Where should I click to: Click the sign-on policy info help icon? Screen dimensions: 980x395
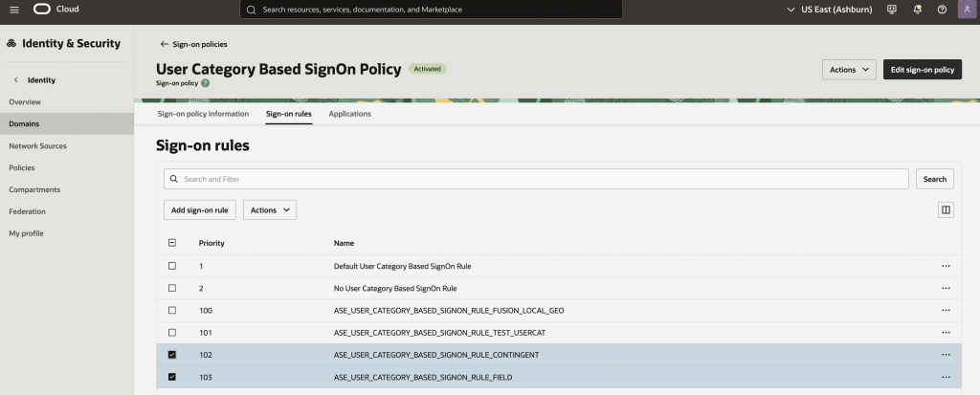point(205,83)
